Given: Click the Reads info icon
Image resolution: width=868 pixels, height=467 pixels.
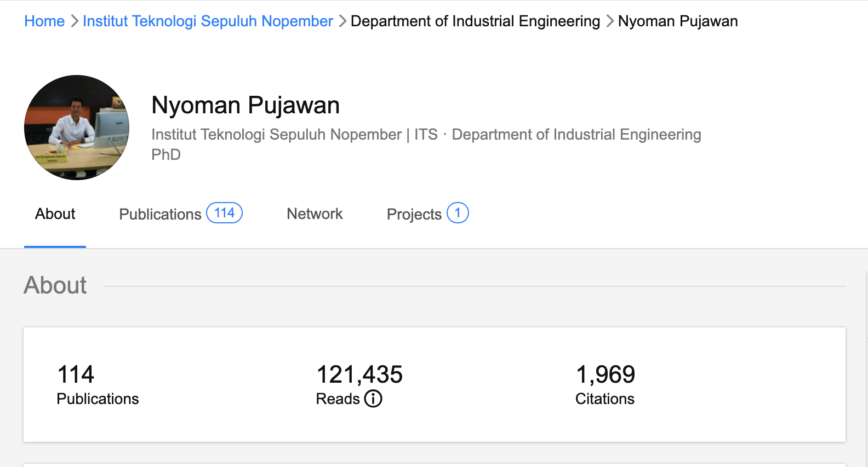Looking at the screenshot, I should coord(373,399).
